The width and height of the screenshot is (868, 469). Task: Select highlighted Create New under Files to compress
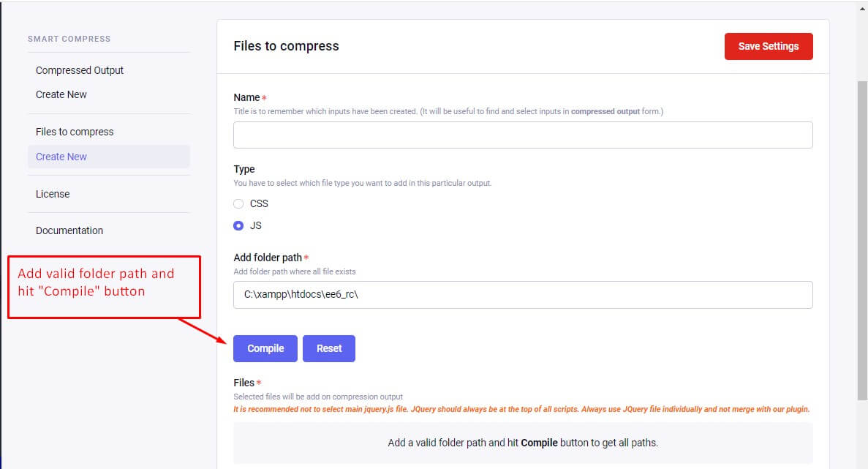coord(61,157)
